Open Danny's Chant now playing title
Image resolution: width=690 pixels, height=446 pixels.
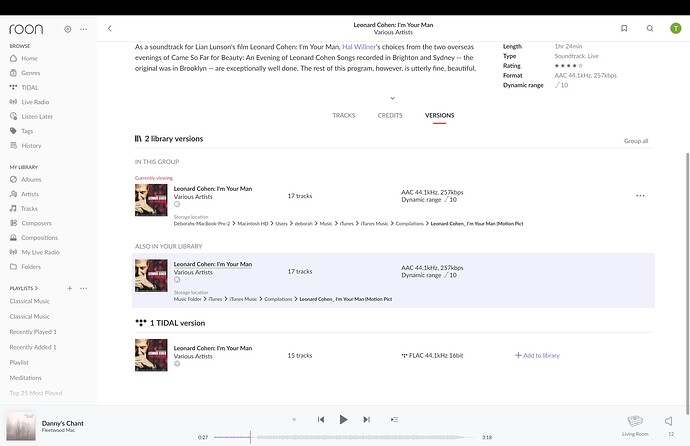[x=62, y=423]
